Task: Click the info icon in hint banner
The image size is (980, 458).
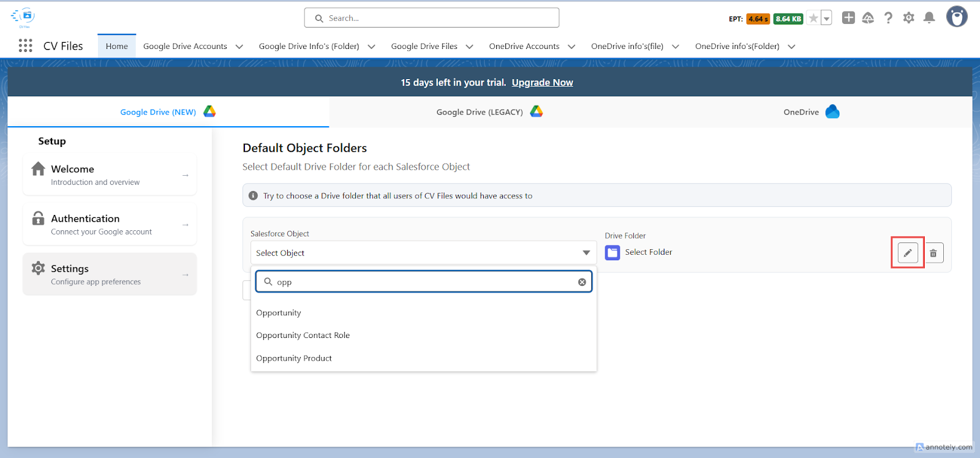Action: (253, 195)
